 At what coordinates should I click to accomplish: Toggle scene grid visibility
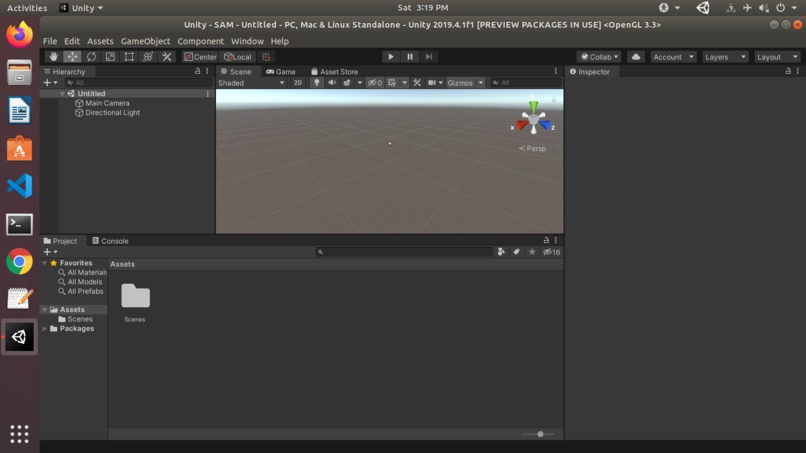coord(392,83)
